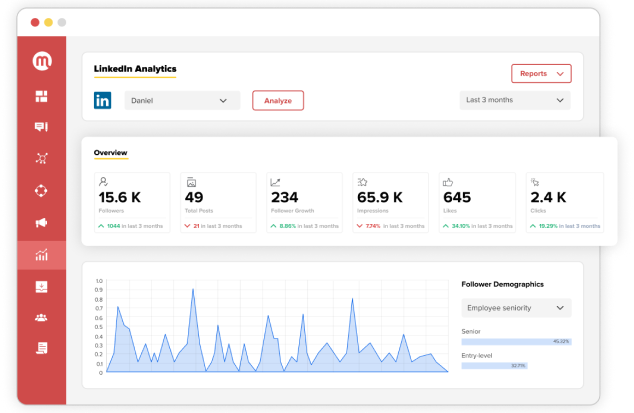The width and height of the screenshot is (634, 413).
Task: Open the dashboard grid icon in sidebar
Action: pyautogui.click(x=41, y=96)
